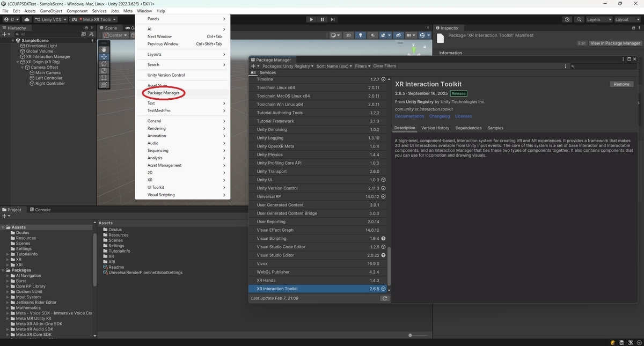Toggle 2D view mode in Scene
The width and height of the screenshot is (644, 346).
pyautogui.click(x=348, y=35)
